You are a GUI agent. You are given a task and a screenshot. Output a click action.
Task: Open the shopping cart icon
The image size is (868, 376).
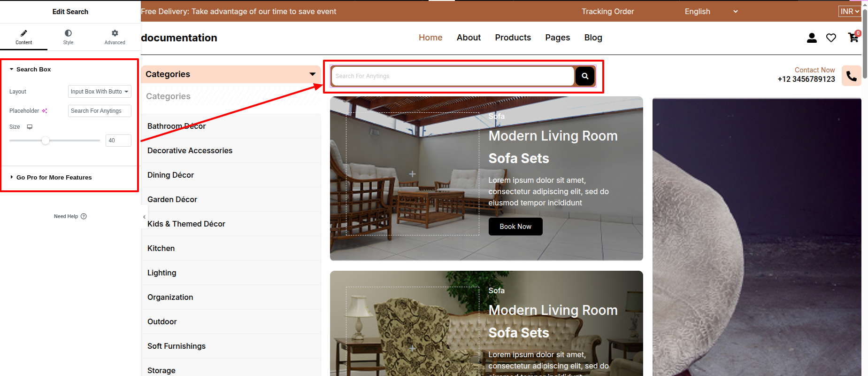point(853,38)
